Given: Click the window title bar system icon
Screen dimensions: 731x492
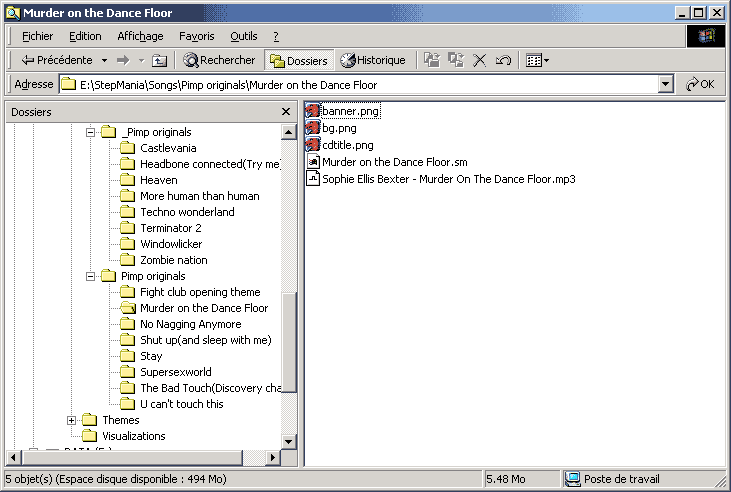Looking at the screenshot, I should (x=13, y=13).
